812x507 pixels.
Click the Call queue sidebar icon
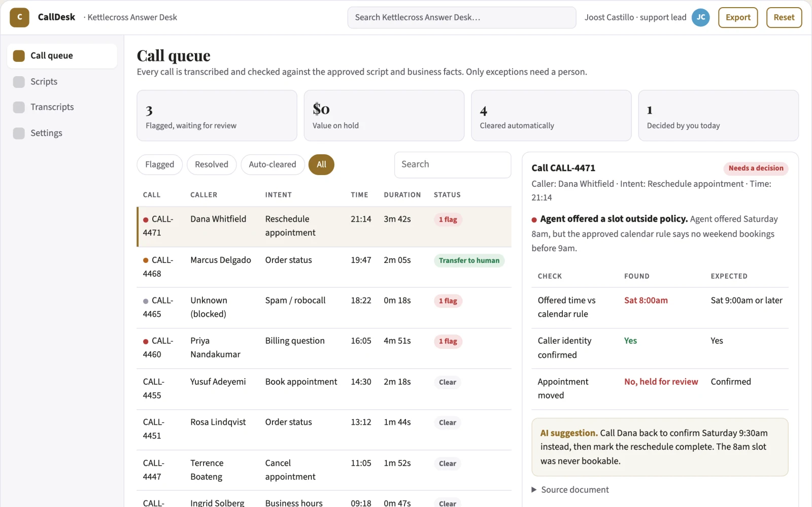tap(19, 56)
